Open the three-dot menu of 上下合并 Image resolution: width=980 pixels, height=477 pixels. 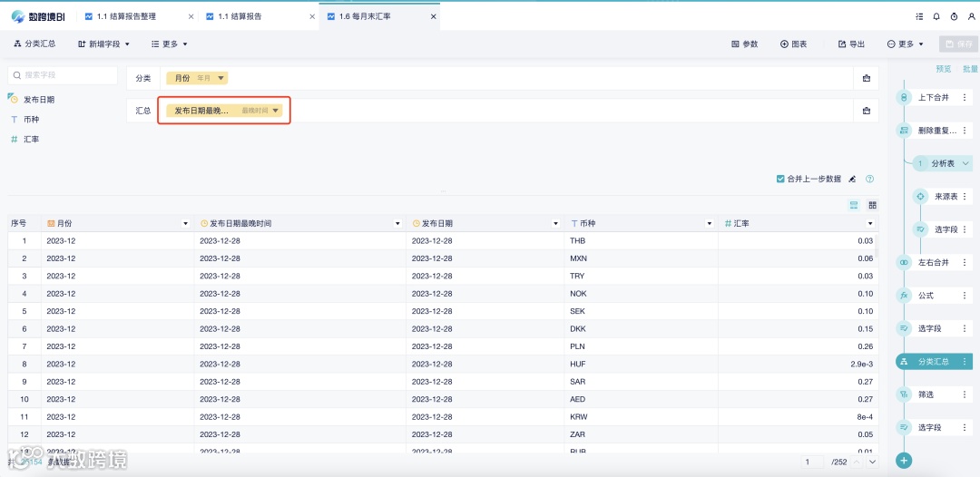pos(965,97)
